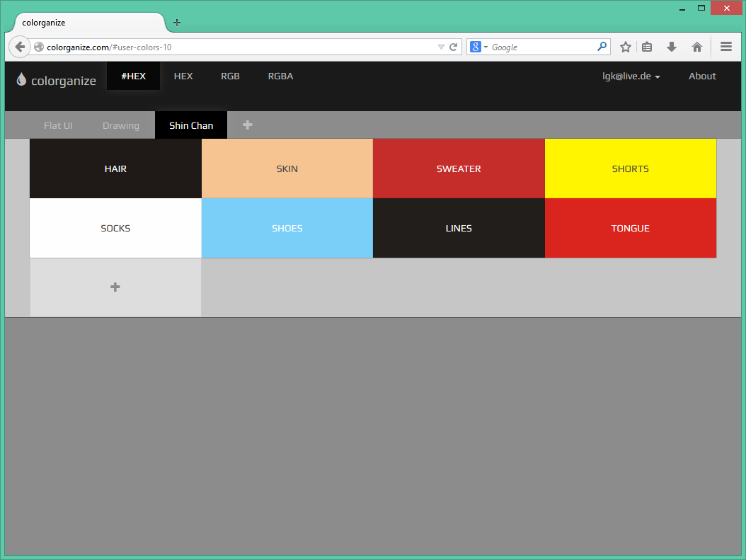Click the add new color tile
The height and width of the screenshot is (560, 746).
pos(115,287)
